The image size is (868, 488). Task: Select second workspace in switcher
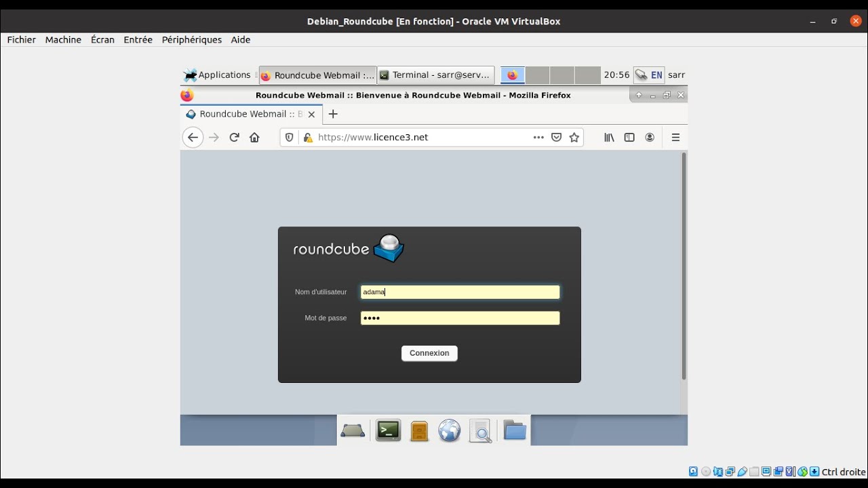point(537,75)
